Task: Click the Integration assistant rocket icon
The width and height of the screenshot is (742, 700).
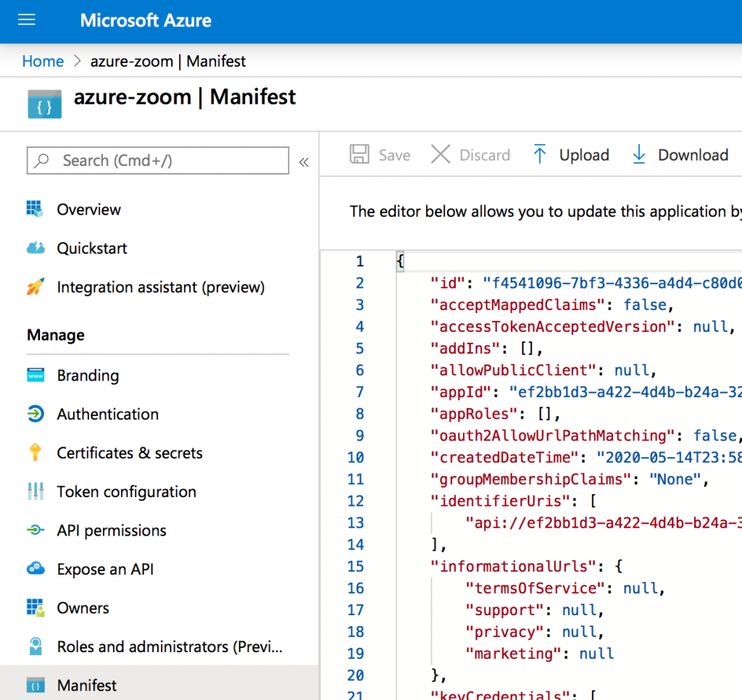Action: (x=36, y=286)
